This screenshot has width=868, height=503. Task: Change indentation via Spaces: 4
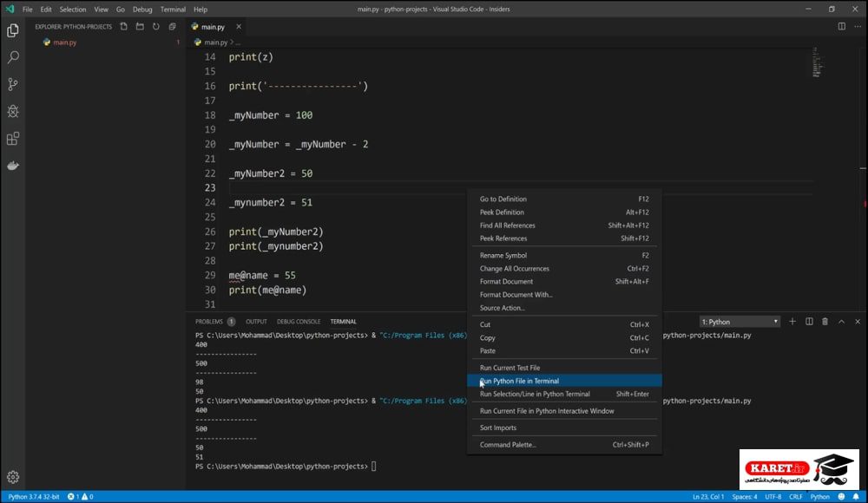point(745,497)
